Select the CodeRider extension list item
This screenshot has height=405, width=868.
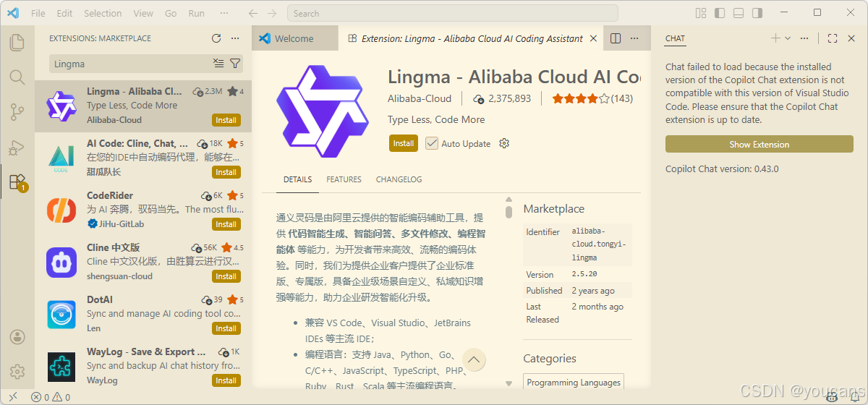tap(143, 210)
